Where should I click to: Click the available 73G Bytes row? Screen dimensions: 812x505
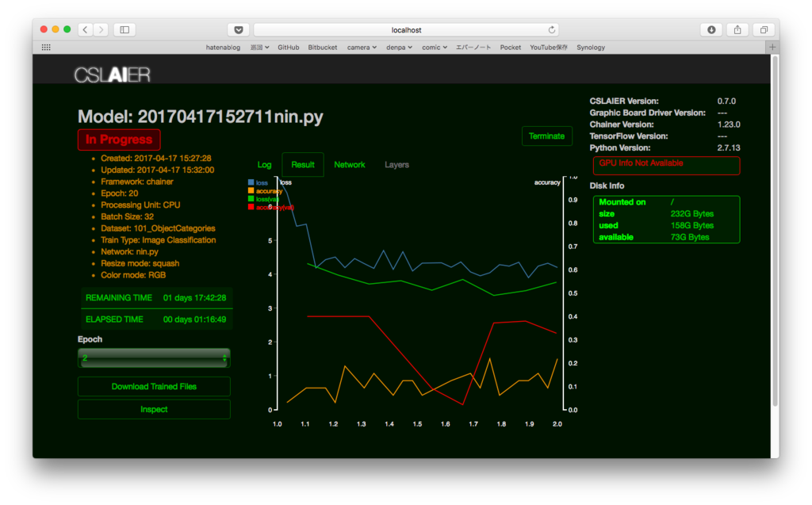[x=666, y=237]
